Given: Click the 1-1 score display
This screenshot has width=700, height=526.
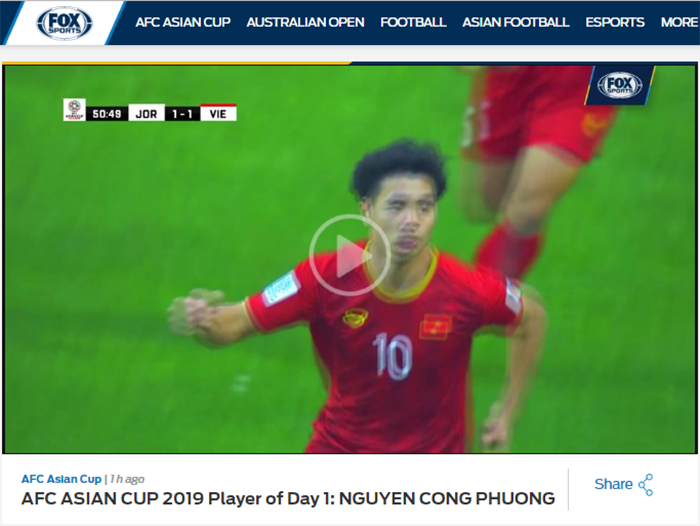Looking at the screenshot, I should (182, 114).
